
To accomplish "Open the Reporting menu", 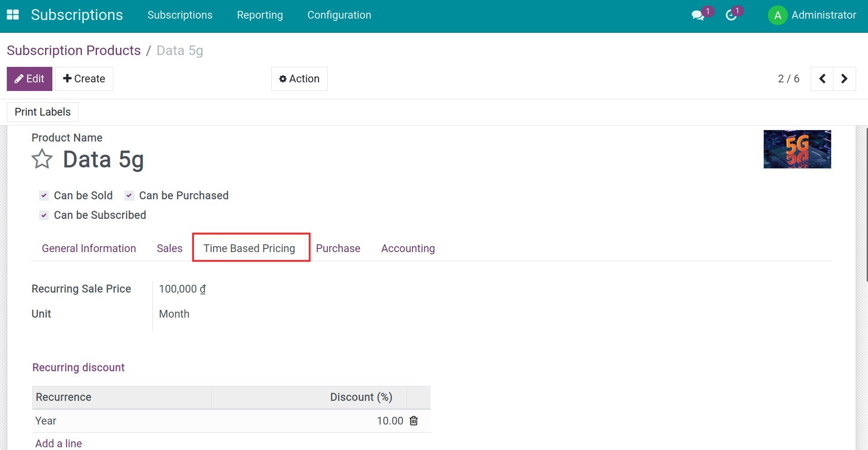I will (259, 15).
